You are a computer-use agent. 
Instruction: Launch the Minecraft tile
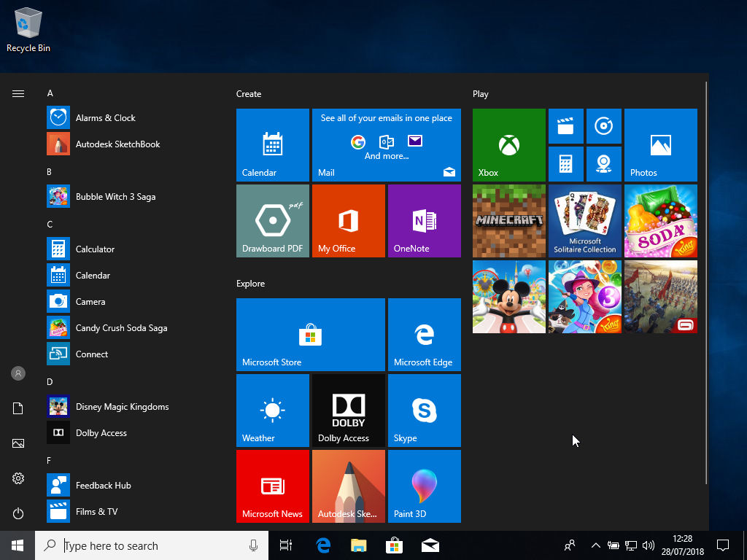pyautogui.click(x=508, y=221)
